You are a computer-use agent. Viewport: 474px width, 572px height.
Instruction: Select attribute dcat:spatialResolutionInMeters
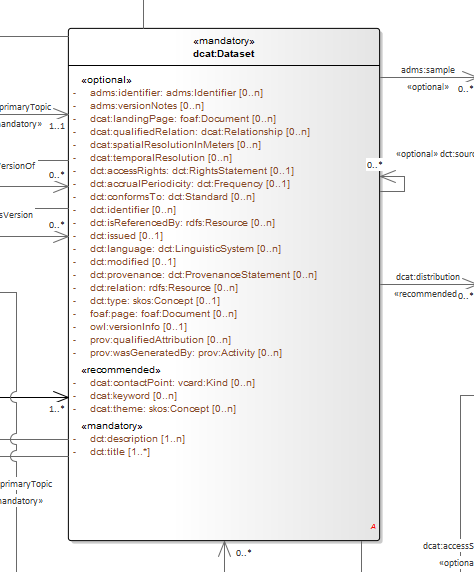tap(175, 145)
